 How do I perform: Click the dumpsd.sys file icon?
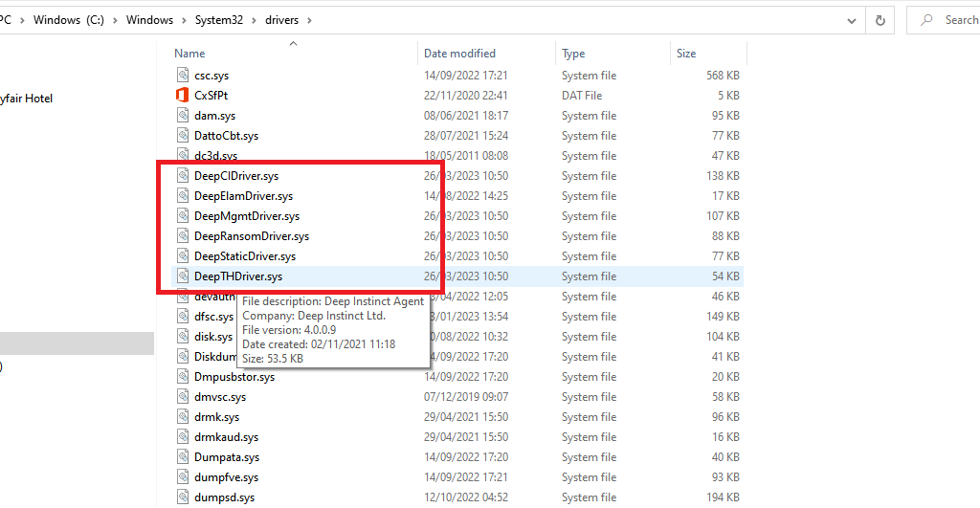click(x=183, y=497)
